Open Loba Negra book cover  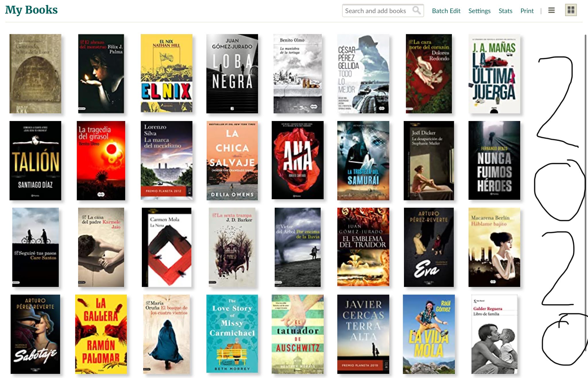pyautogui.click(x=232, y=74)
